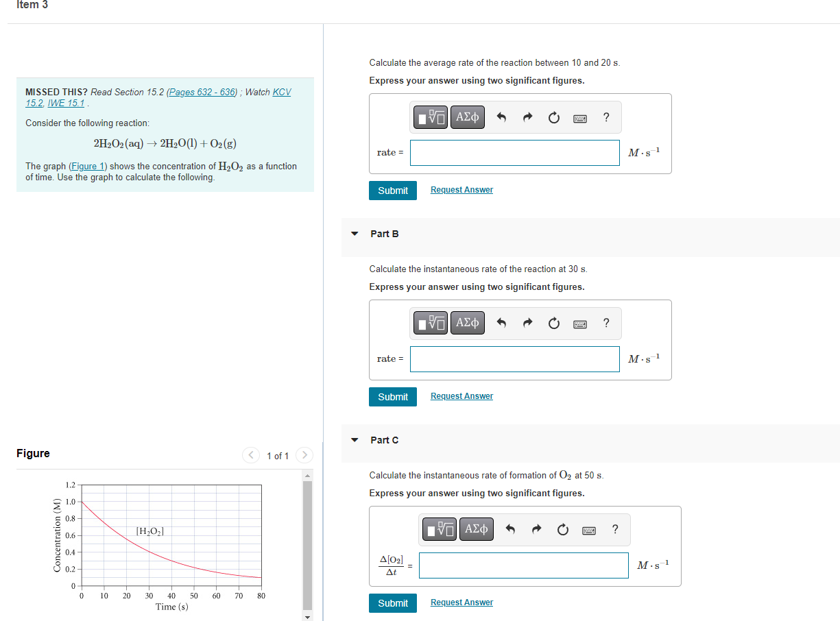
Task: Reset Part C answer with circular arrow
Action: tap(563, 530)
